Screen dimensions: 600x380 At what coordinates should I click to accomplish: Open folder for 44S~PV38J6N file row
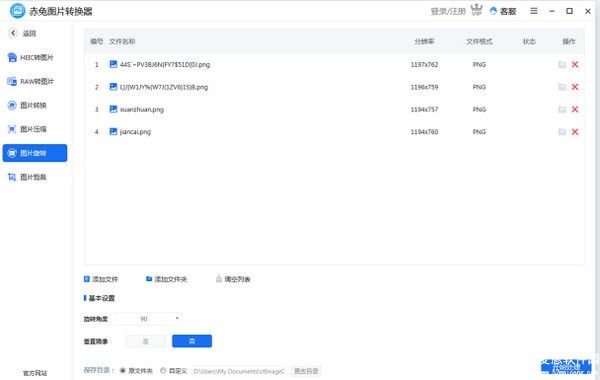pyautogui.click(x=562, y=65)
